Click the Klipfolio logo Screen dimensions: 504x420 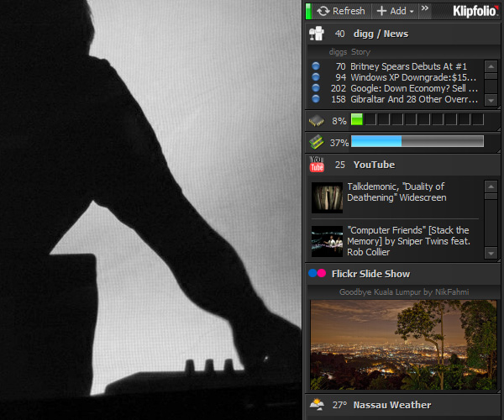(x=475, y=11)
